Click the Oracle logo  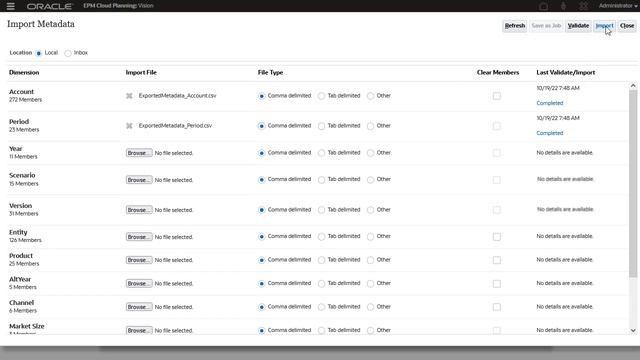coord(49,6)
